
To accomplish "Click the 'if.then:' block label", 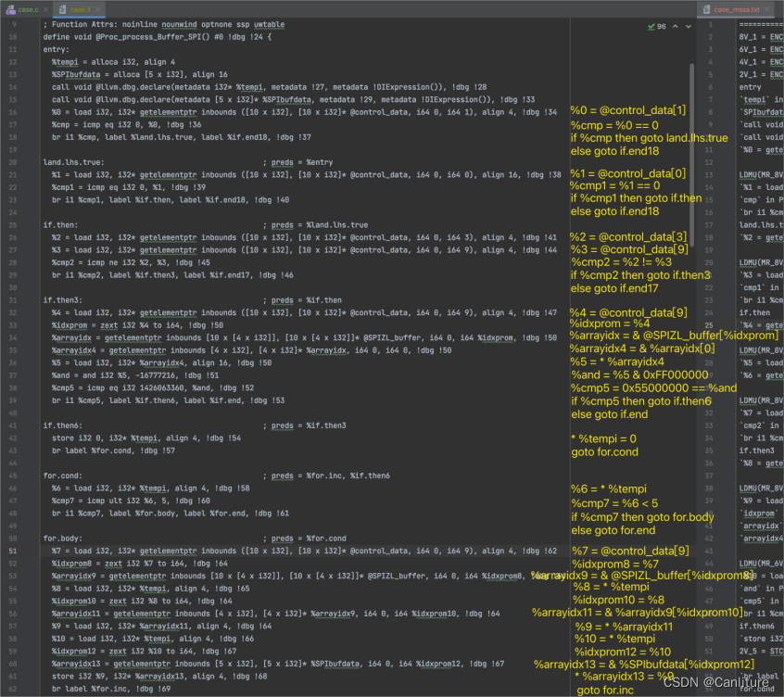I will pos(60,225).
